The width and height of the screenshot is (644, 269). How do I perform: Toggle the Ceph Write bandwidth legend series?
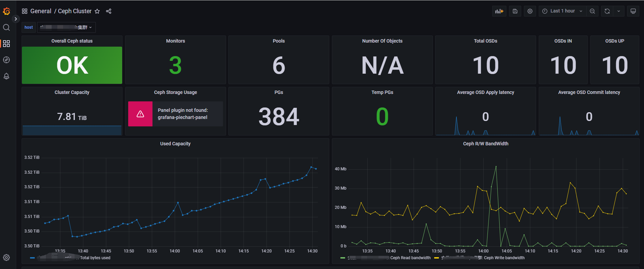[x=504, y=258]
